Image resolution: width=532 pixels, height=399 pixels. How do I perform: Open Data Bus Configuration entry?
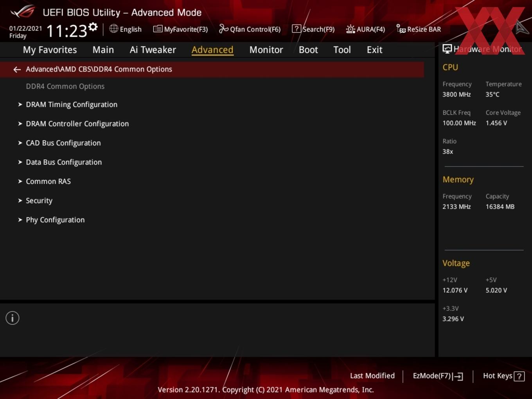[x=64, y=162]
